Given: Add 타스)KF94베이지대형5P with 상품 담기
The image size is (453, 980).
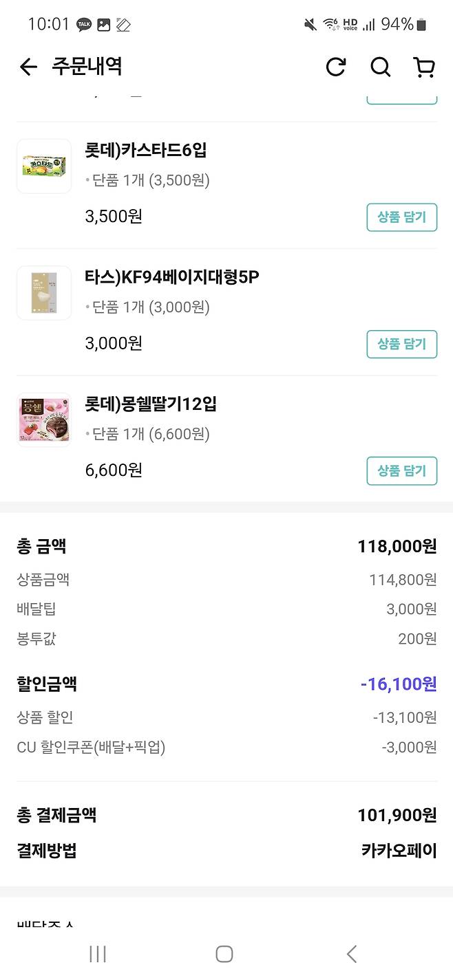Looking at the screenshot, I should (x=401, y=344).
